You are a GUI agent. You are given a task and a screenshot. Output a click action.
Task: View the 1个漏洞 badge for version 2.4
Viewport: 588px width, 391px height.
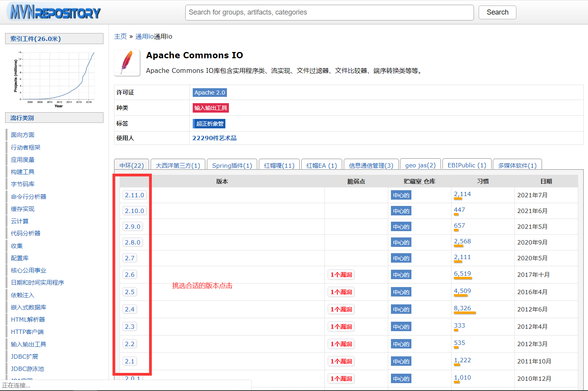tap(341, 309)
